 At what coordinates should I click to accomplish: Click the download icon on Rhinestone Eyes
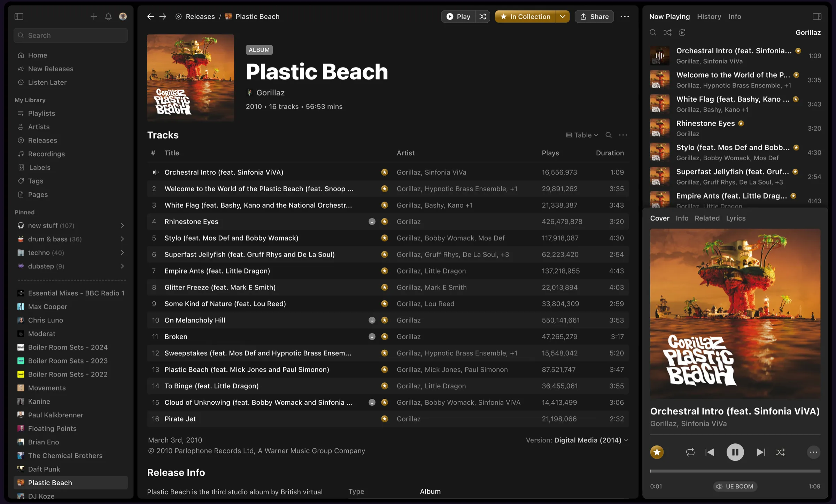tap(372, 222)
